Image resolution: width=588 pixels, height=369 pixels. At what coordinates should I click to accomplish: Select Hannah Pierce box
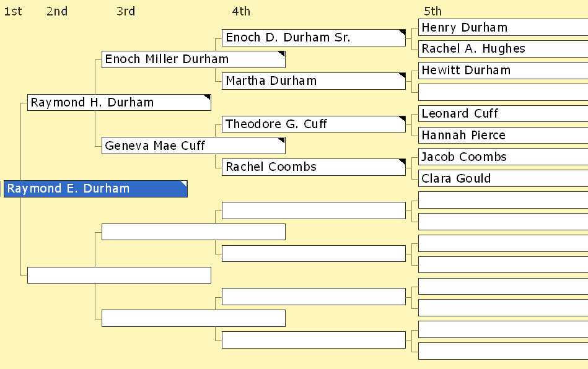coord(503,135)
